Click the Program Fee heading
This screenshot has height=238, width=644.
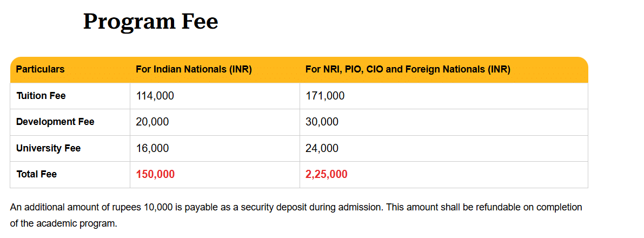(150, 22)
